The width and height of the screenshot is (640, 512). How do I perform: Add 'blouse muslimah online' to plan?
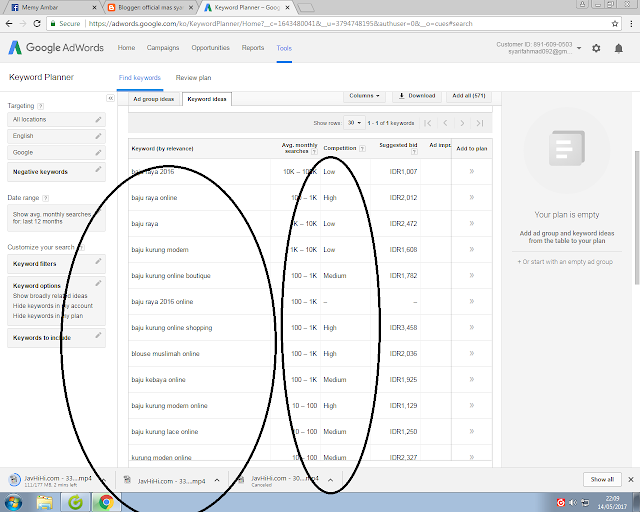click(471, 354)
